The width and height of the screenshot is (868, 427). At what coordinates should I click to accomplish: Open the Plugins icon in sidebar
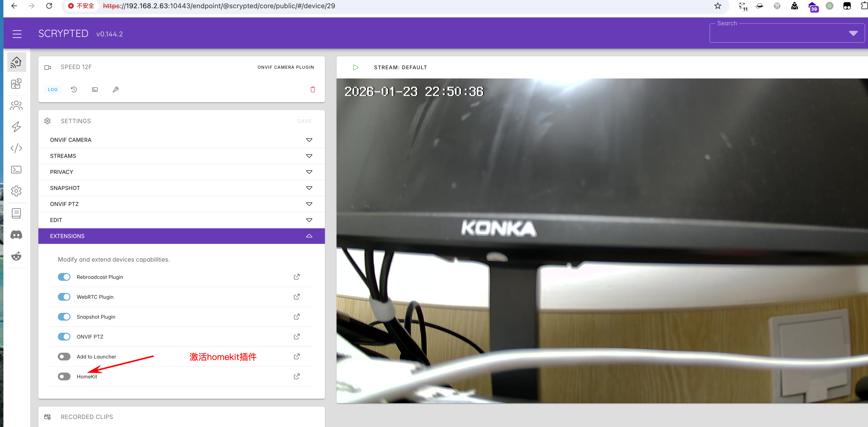click(x=16, y=84)
